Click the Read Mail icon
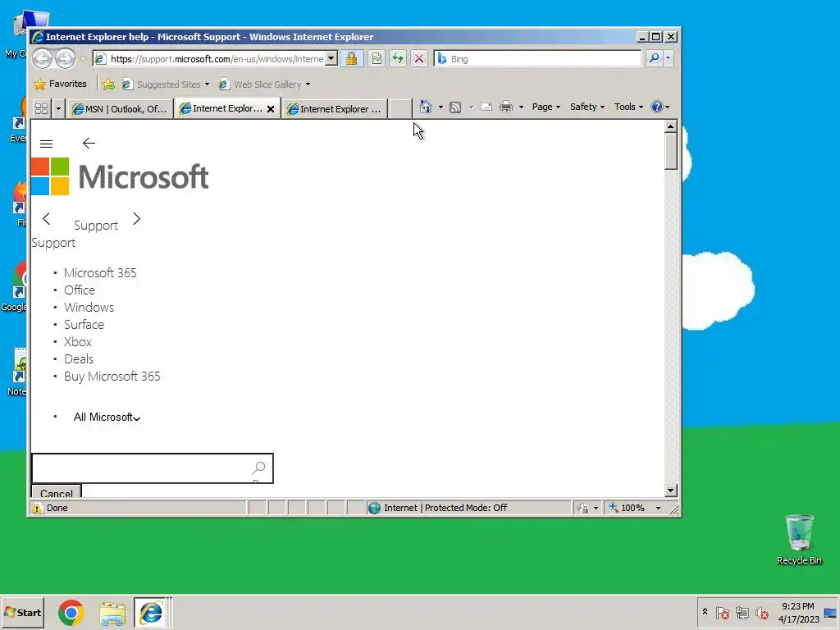 tap(486, 107)
